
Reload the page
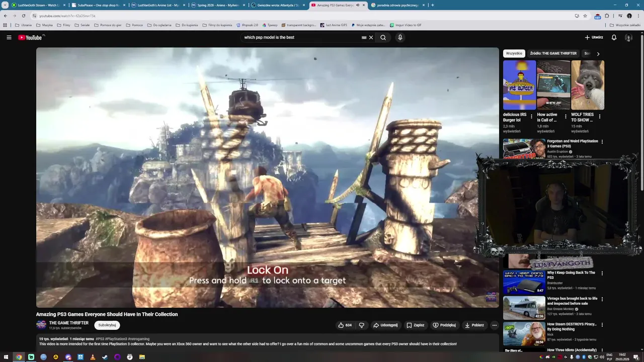[23, 16]
